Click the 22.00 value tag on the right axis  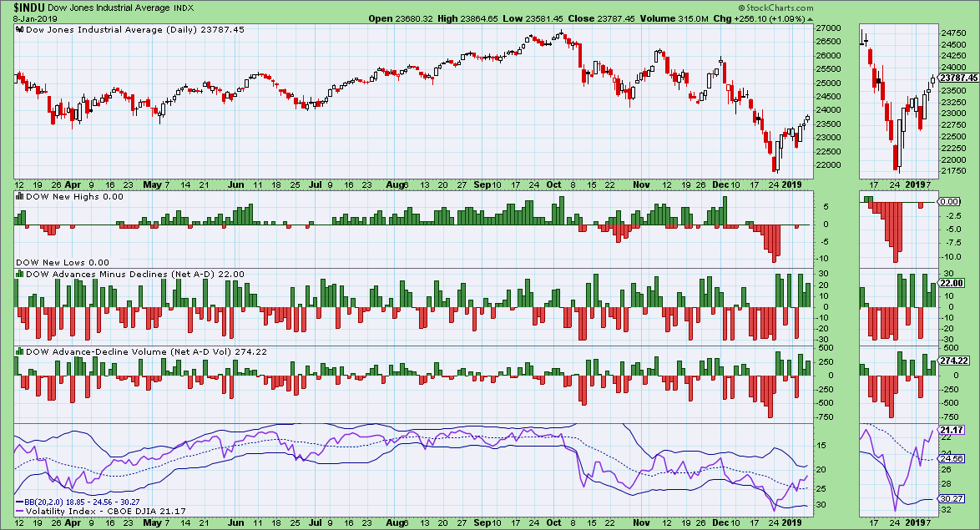[x=952, y=283]
